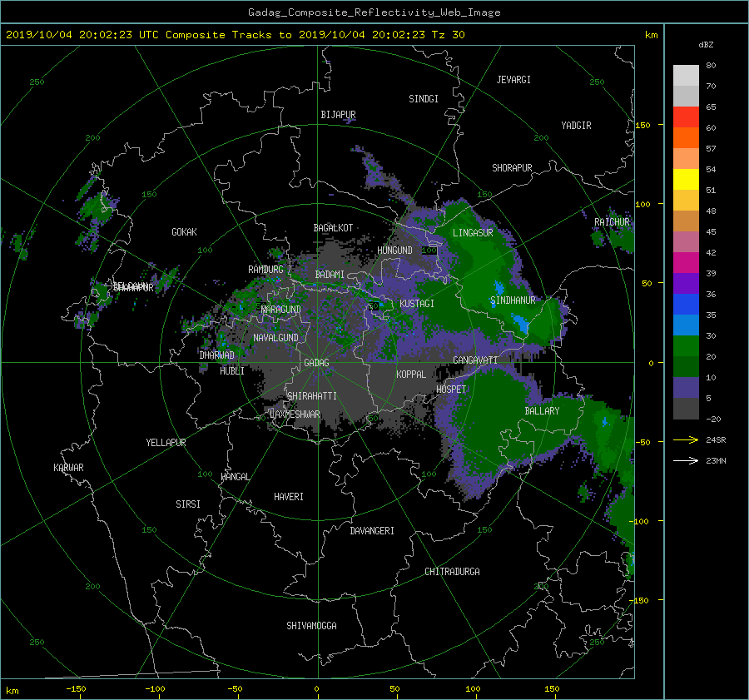Click the SINDHANUR city label
Screen dimensions: 749x700
pos(513,300)
